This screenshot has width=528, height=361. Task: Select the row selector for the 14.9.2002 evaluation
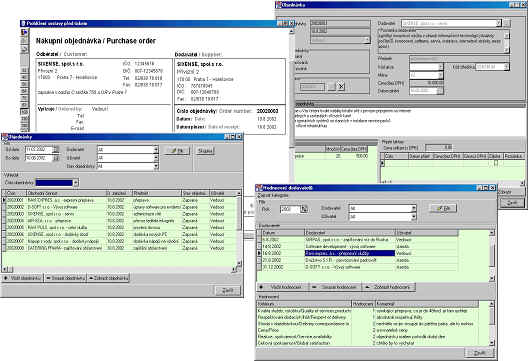pyautogui.click(x=259, y=246)
